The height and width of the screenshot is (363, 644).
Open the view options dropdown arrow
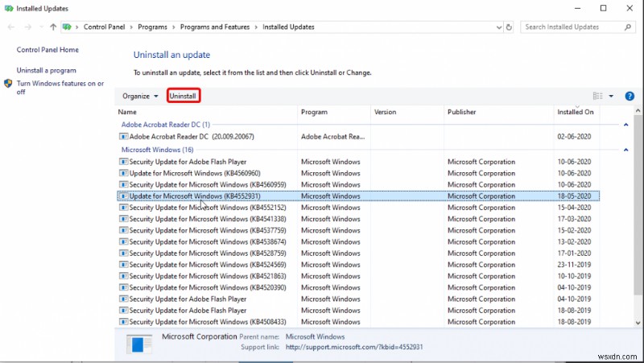point(611,96)
